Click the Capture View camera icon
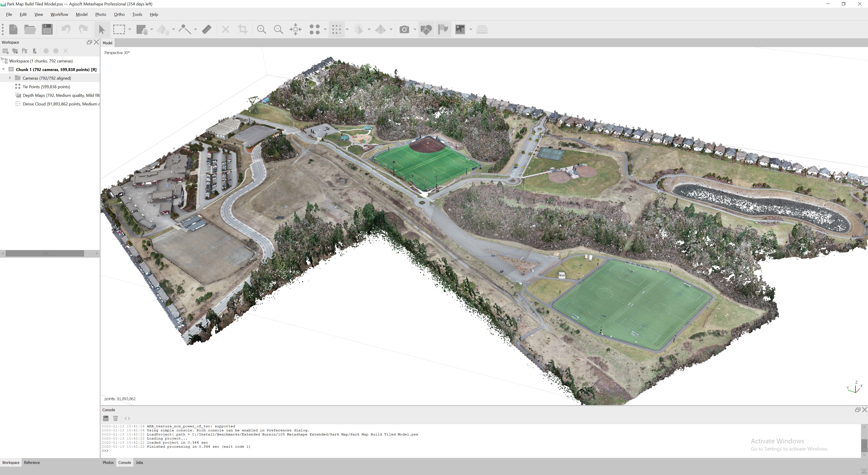 pyautogui.click(x=404, y=30)
